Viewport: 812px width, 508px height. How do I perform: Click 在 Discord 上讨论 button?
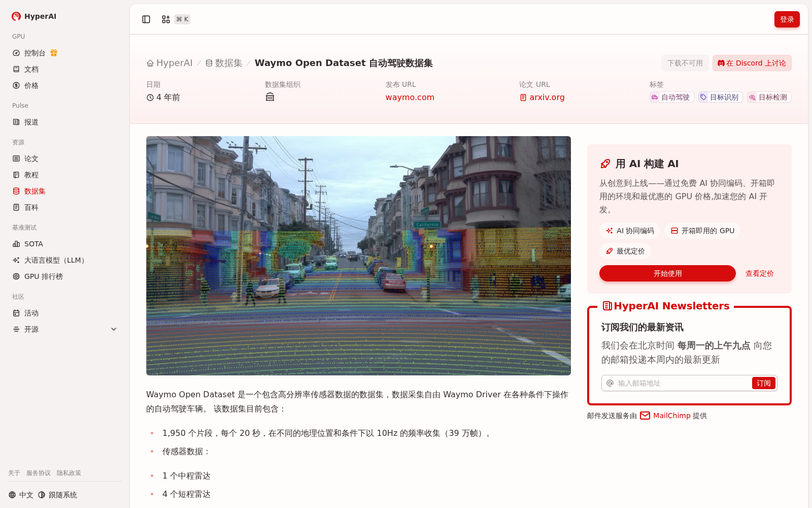coord(752,63)
